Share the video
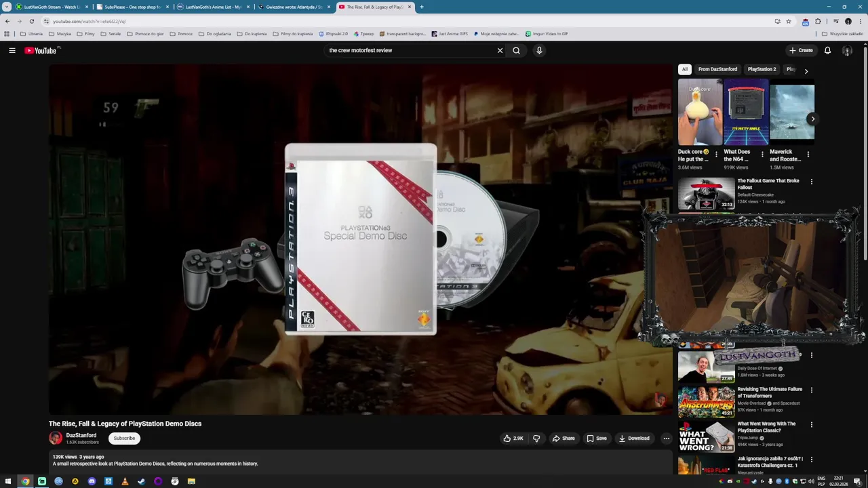 click(564, 439)
